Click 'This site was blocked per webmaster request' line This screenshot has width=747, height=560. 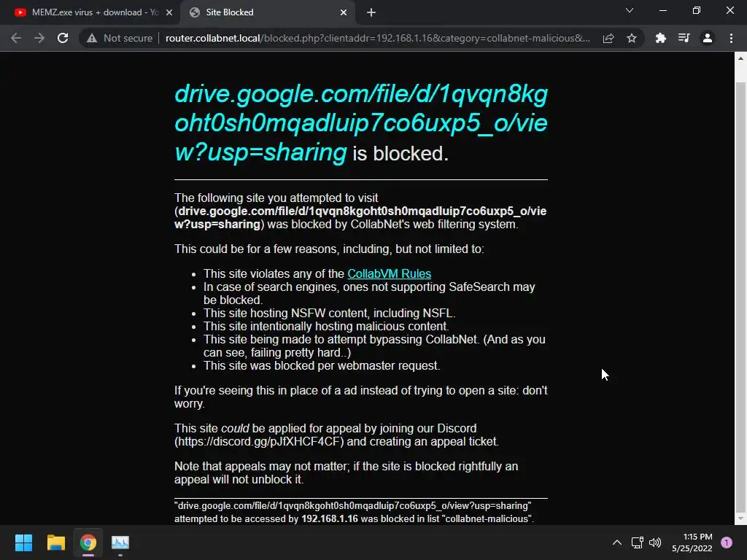tap(322, 366)
